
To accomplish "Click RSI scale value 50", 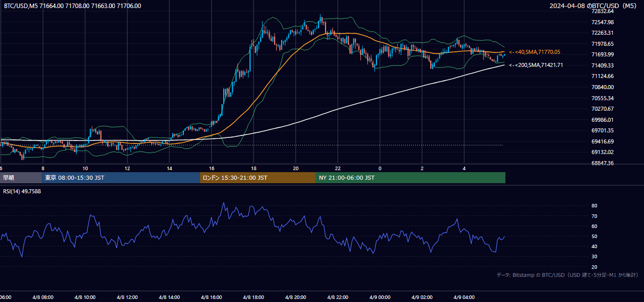I will (x=594, y=236).
